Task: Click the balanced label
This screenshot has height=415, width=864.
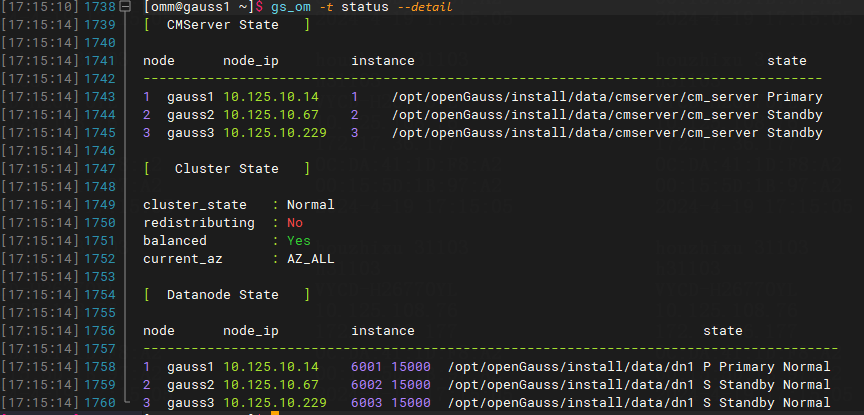Action: point(175,241)
